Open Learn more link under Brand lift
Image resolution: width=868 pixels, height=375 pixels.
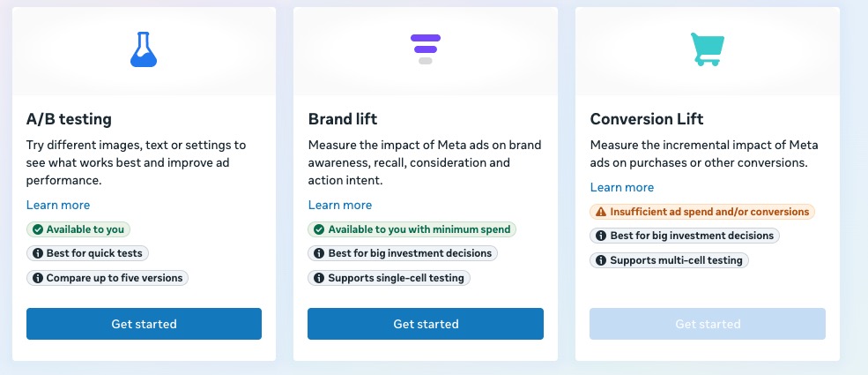340,205
